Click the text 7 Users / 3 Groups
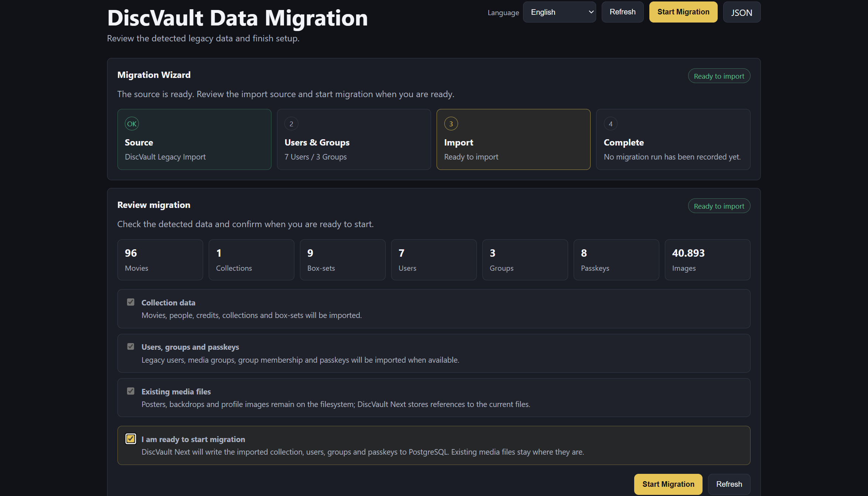This screenshot has height=496, width=868. [315, 157]
